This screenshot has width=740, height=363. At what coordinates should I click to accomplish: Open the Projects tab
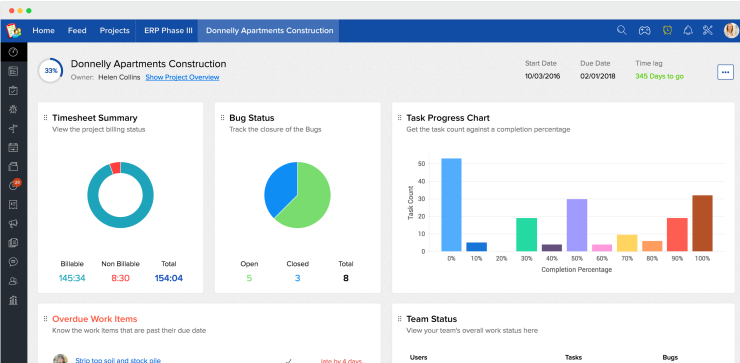point(115,31)
